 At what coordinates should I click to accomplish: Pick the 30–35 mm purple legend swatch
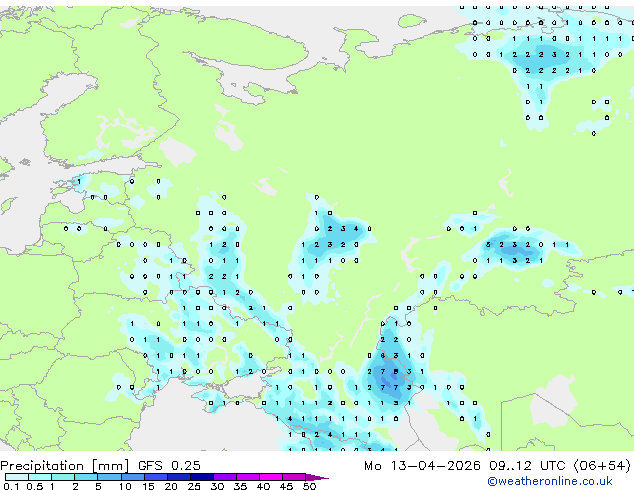[225, 477]
